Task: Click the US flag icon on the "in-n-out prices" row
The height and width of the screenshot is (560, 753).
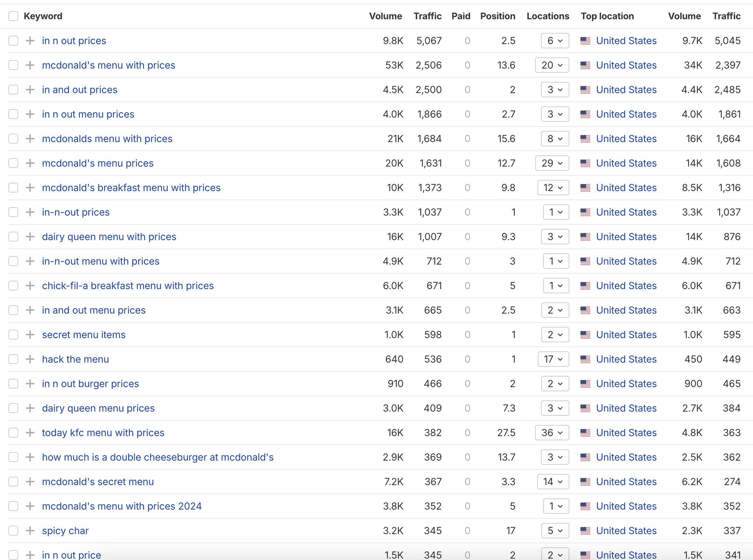Action: (x=586, y=212)
